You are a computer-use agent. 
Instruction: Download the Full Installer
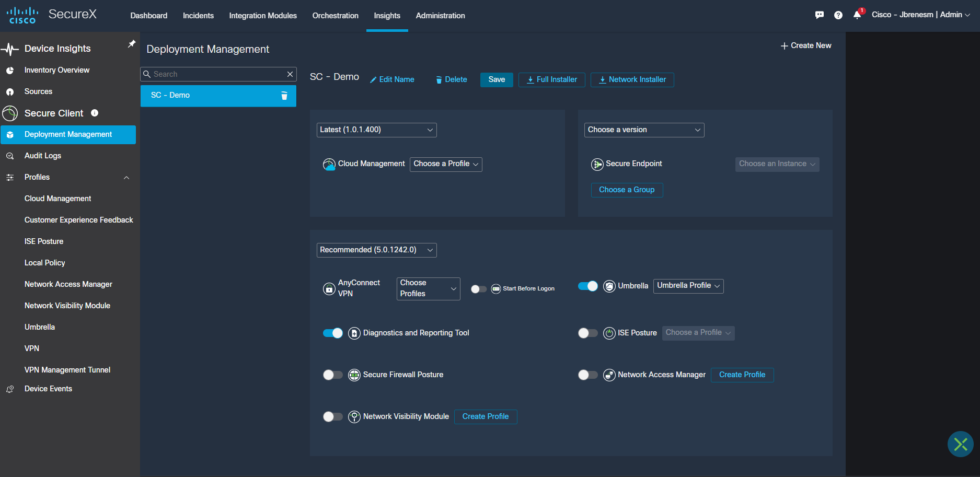tap(551, 80)
